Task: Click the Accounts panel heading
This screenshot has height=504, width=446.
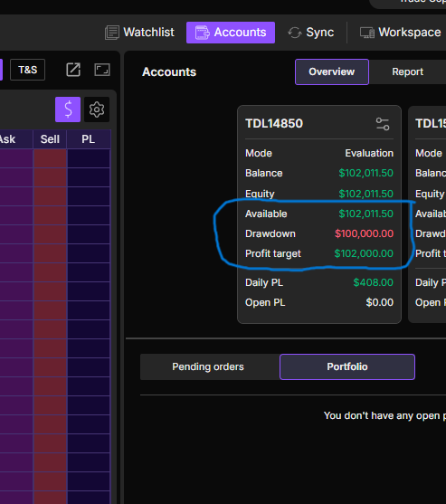Action: [169, 72]
